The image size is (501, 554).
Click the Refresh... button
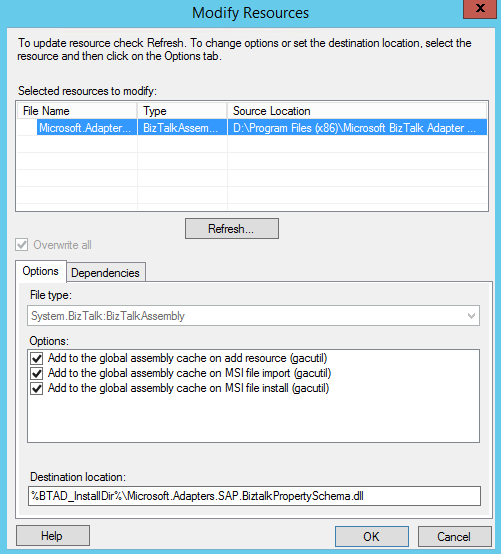[232, 229]
